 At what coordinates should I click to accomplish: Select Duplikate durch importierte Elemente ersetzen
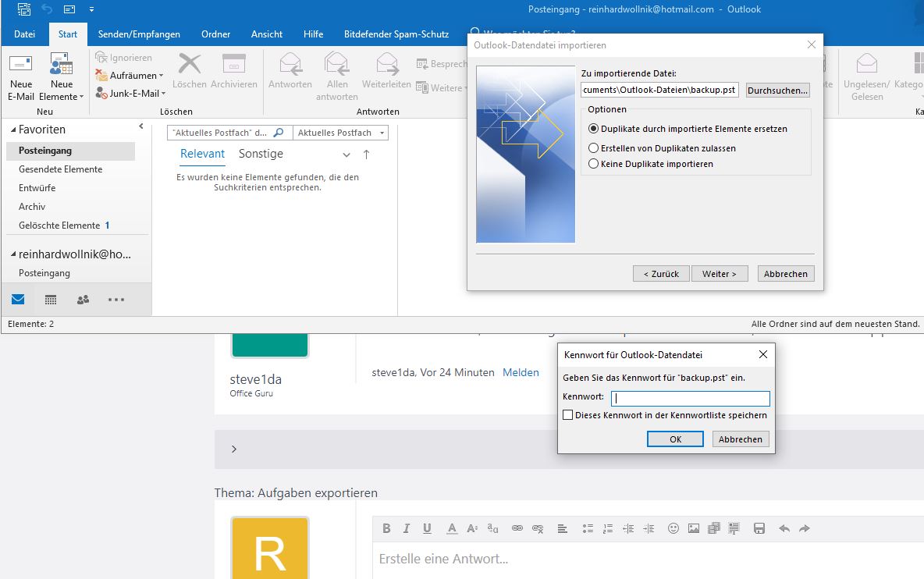point(688,129)
